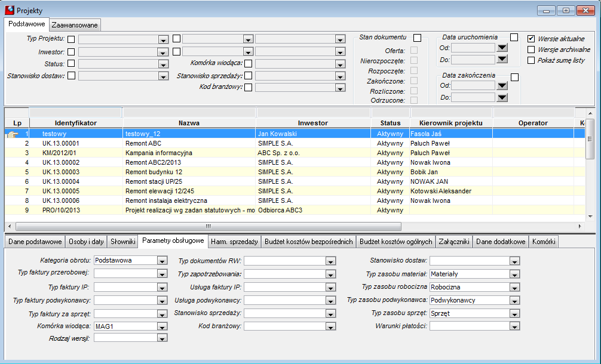This screenshot has height=364, width=601.
Task: Select the Remont stacji UP/25 row
Action: (x=295, y=181)
